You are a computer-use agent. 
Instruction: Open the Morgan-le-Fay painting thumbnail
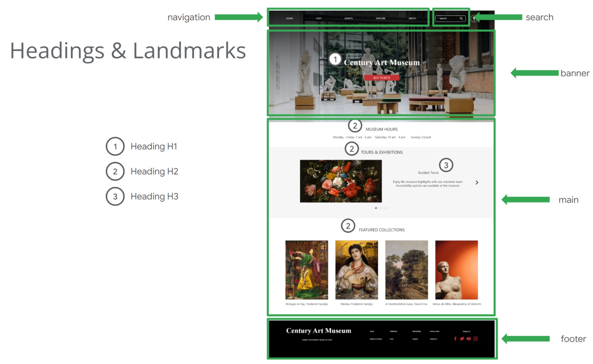click(306, 270)
